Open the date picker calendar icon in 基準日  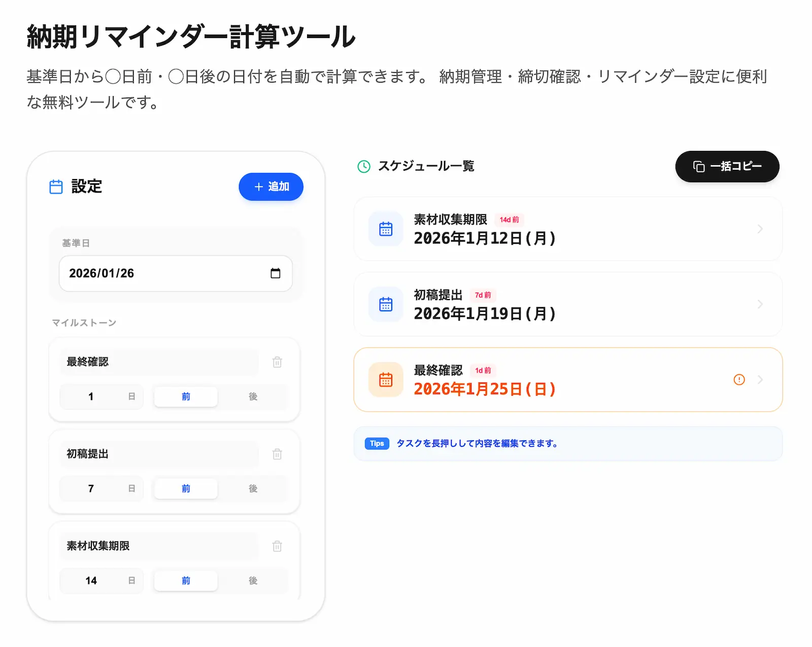pyautogui.click(x=276, y=273)
